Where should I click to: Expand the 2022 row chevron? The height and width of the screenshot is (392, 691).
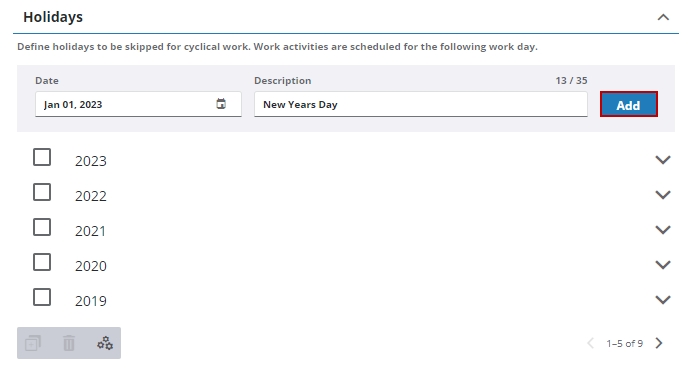pyautogui.click(x=663, y=195)
